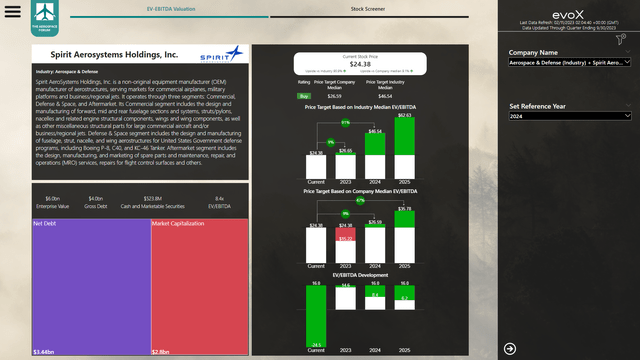Viewport: 640px width, 360px height.
Task: Collapse the Set Reference Year slicer chevron
Action: pyautogui.click(x=628, y=105)
